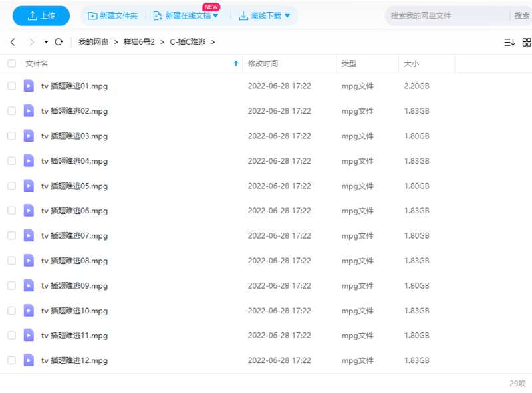The height and width of the screenshot is (393, 532).
Task: Go to 我的网盘 in breadcrumb
Action: [93, 42]
